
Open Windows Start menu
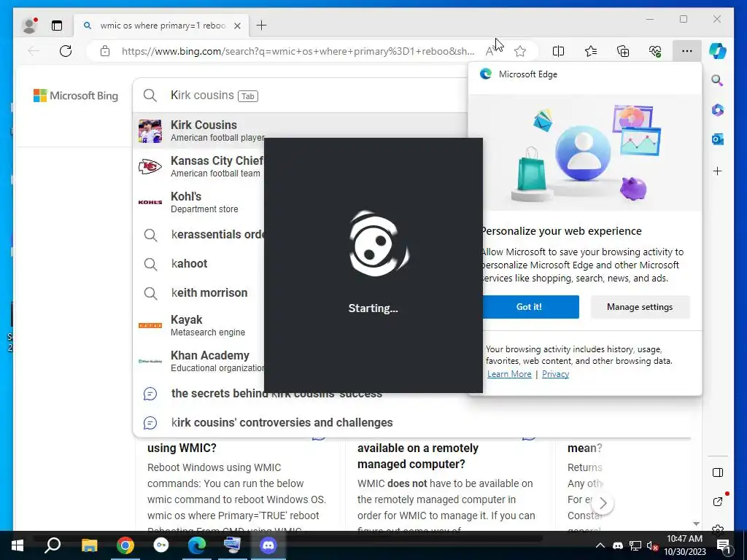click(18, 545)
